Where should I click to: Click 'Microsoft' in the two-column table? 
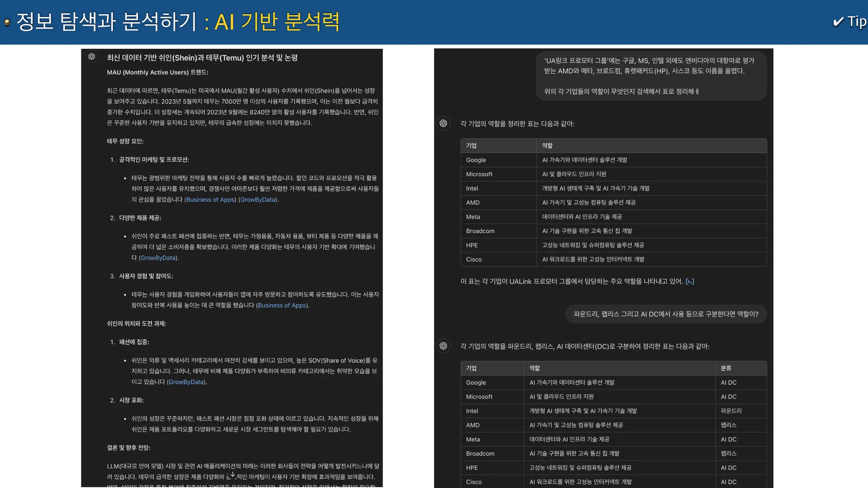click(x=479, y=174)
